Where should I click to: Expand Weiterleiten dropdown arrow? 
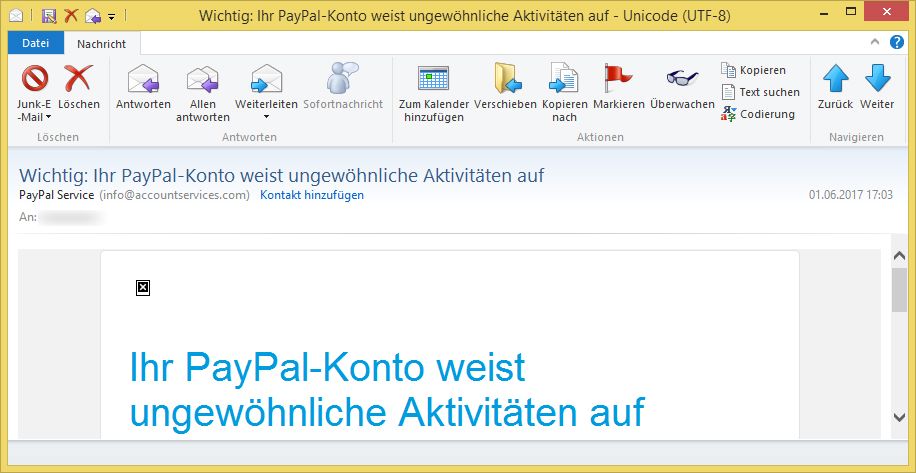pyautogui.click(x=266, y=117)
